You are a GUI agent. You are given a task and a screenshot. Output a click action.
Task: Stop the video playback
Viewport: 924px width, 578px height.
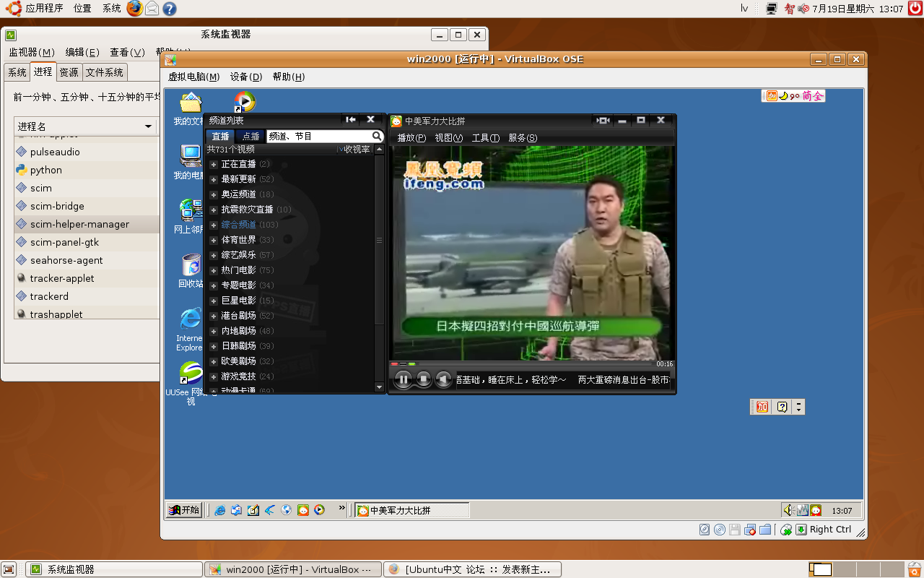[424, 379]
